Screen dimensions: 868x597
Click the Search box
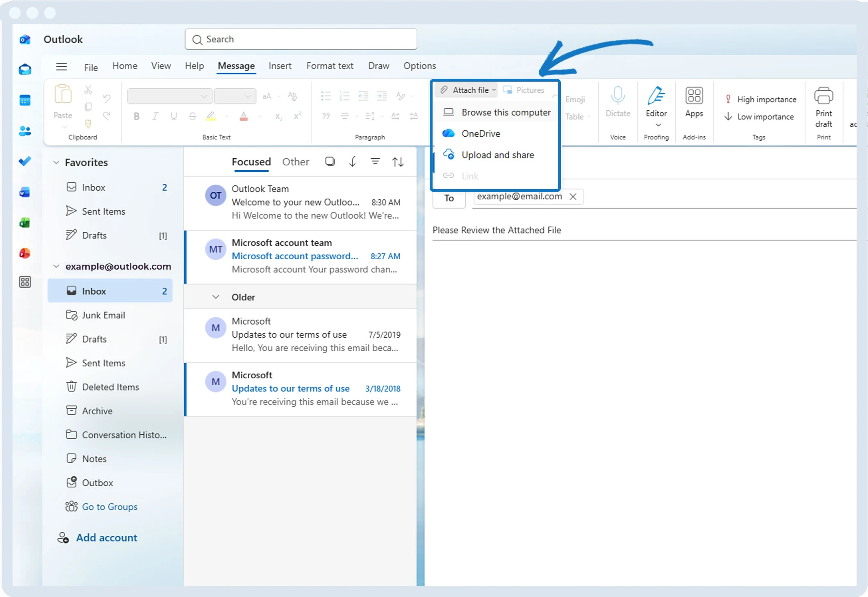pyautogui.click(x=301, y=39)
